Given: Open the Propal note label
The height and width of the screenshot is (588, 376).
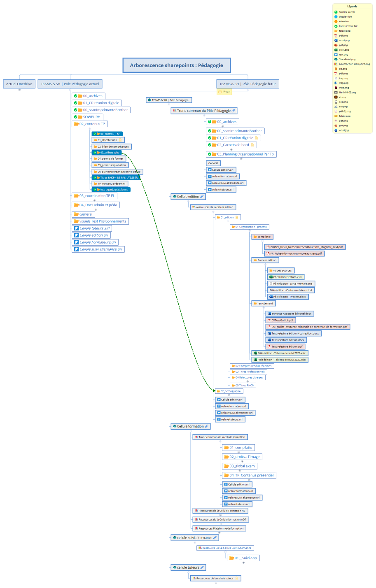Looking at the screenshot, I should click(224, 92).
